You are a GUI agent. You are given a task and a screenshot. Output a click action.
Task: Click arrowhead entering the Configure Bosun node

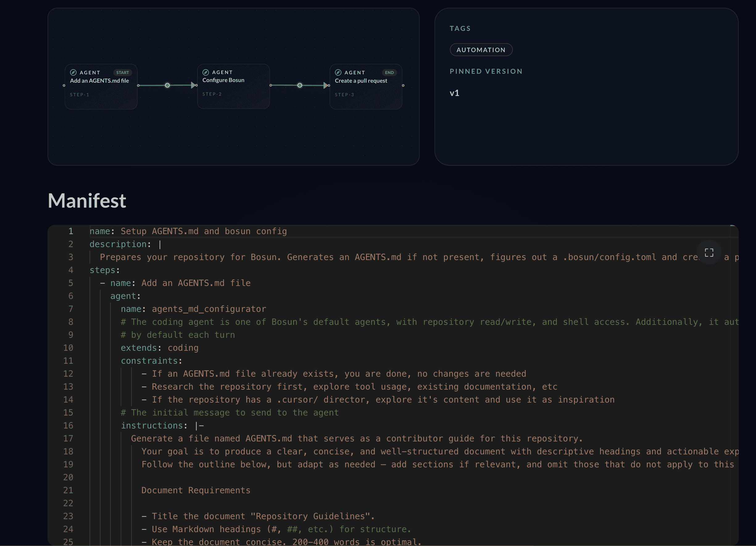(x=193, y=86)
